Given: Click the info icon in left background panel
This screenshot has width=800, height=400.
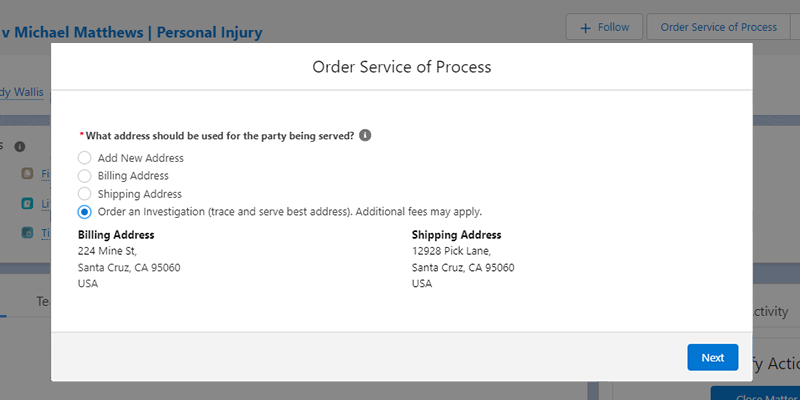Looking at the screenshot, I should click(20, 146).
